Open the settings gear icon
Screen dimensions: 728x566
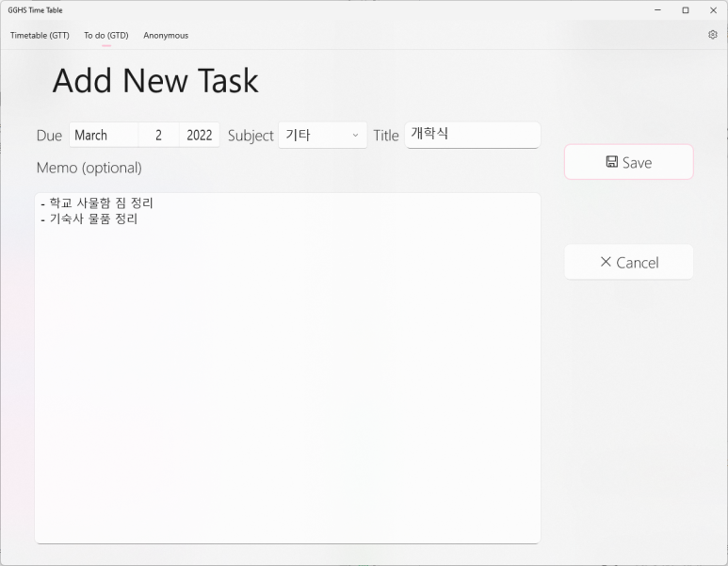point(712,35)
